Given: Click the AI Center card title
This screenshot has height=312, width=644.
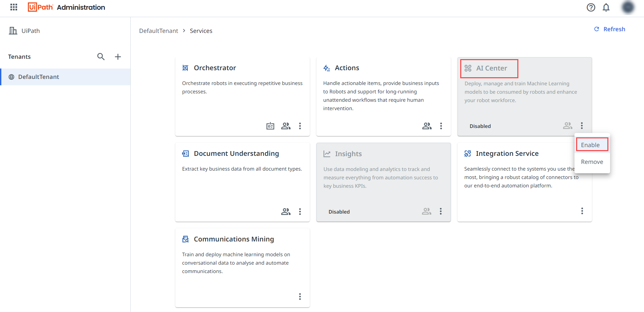Looking at the screenshot, I should click(x=491, y=68).
